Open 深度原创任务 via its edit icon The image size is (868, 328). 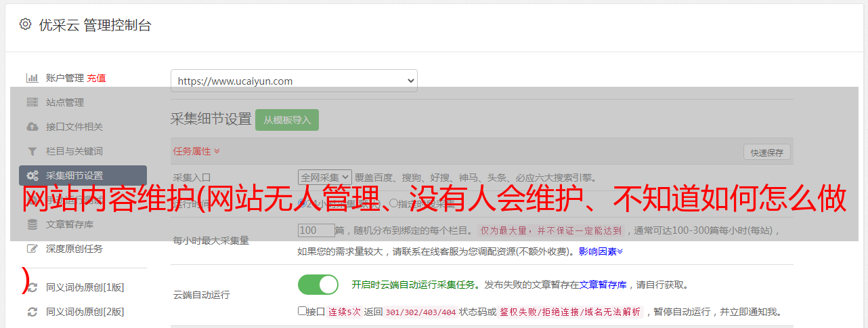32,249
